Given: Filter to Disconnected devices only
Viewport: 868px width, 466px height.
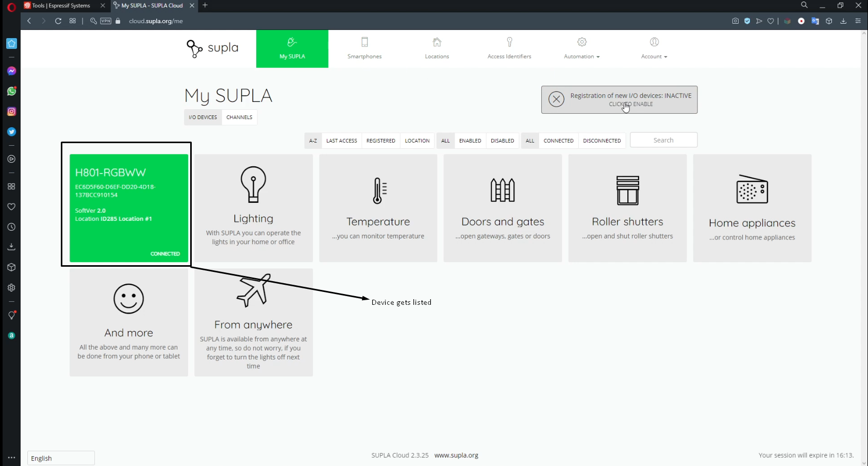Looking at the screenshot, I should point(602,141).
